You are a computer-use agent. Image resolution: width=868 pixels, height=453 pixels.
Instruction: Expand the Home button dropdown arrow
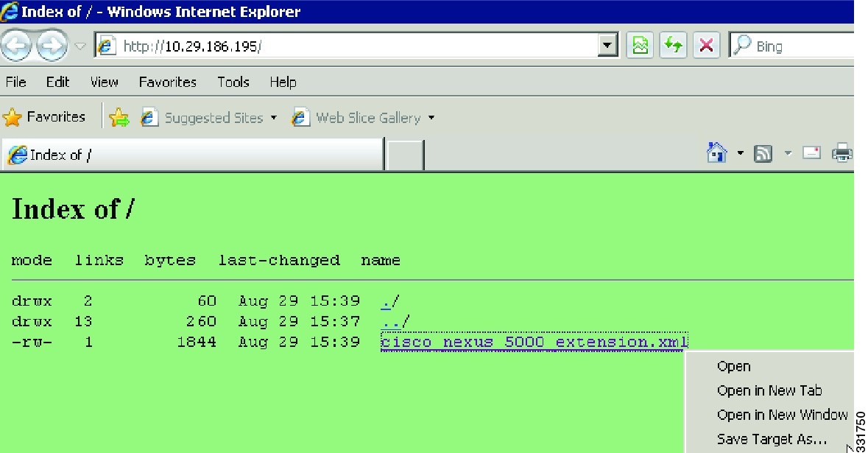coord(740,153)
